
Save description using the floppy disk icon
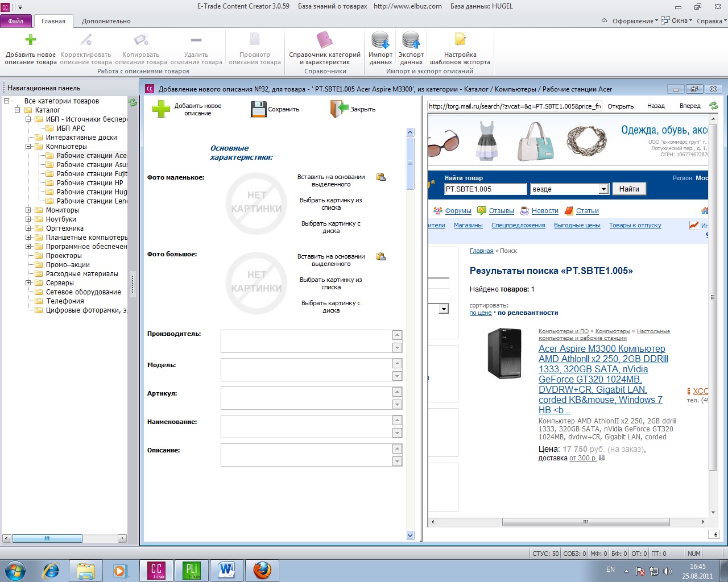(x=259, y=109)
